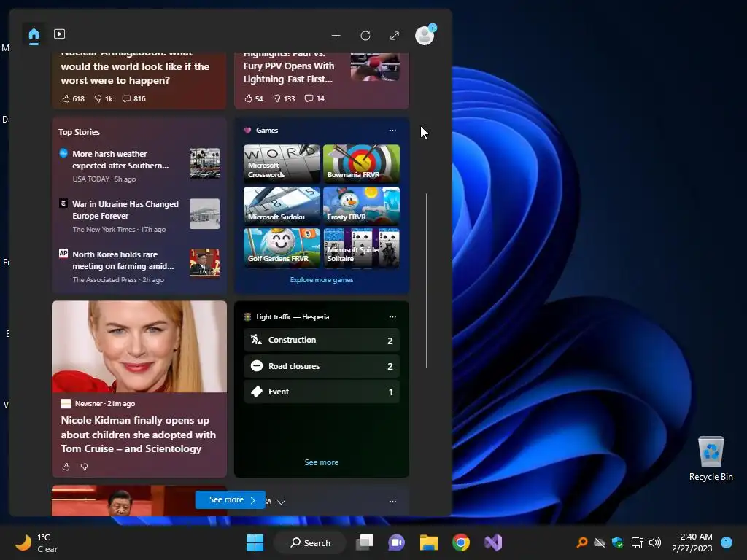The height and width of the screenshot is (560, 747).
Task: Open Nicole Kidman article headline
Action: 138,435
